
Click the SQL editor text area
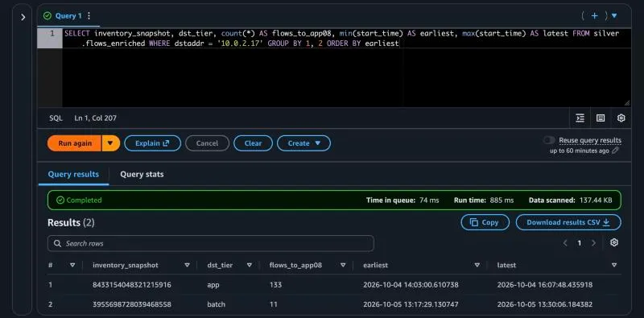pyautogui.click(x=346, y=68)
